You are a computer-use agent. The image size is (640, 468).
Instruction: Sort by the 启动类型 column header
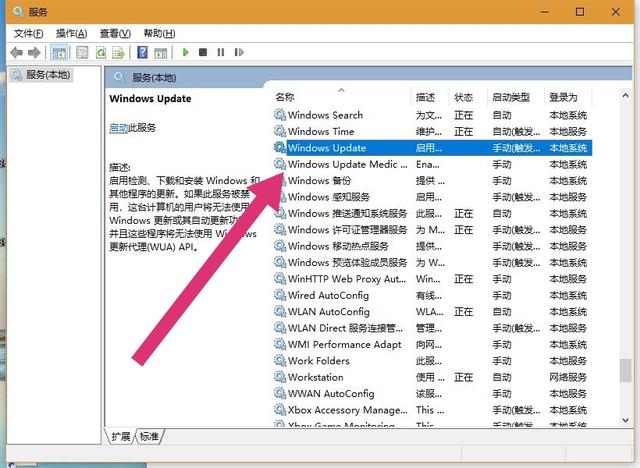point(516,97)
